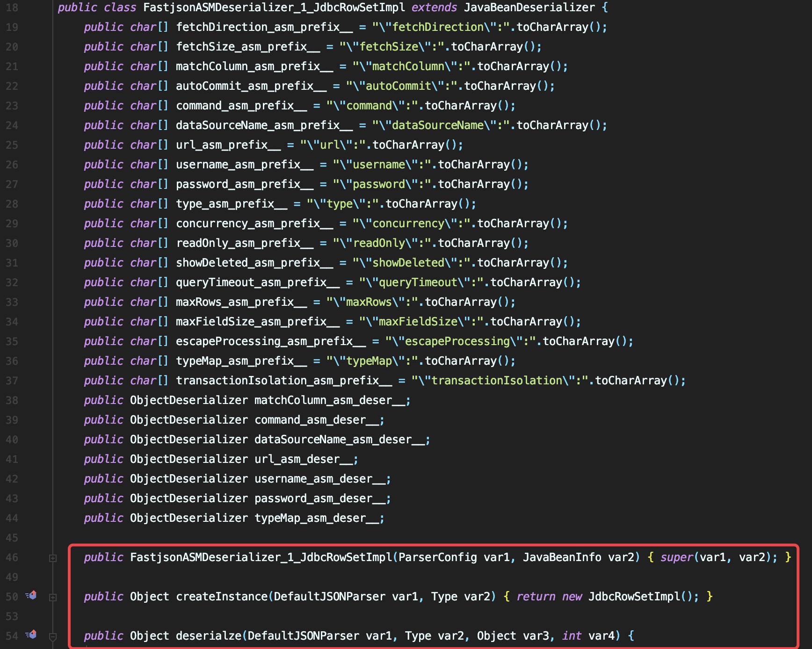Viewport: 812px width, 649px height.
Task: Click the maxFieldSize_asm_prefix__ field name
Action: click(x=258, y=322)
